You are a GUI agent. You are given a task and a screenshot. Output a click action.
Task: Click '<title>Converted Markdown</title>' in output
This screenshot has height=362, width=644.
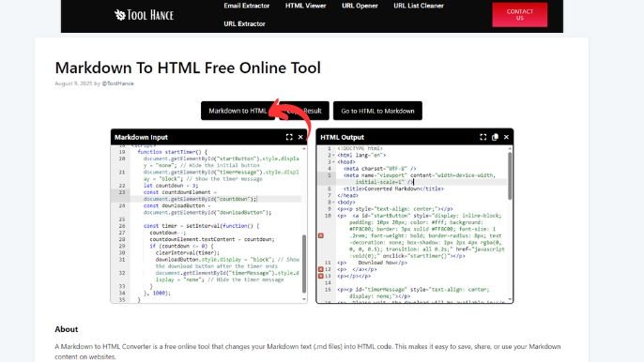(393, 189)
